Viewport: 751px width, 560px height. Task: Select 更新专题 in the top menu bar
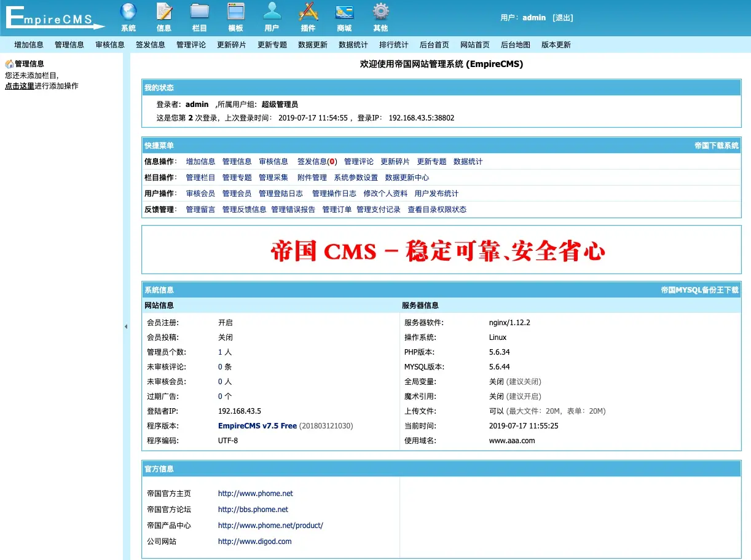[x=272, y=45]
